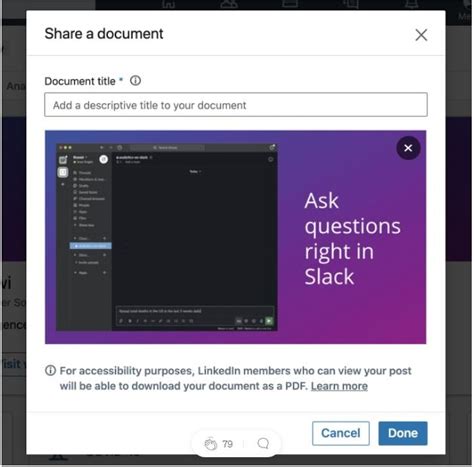Remove the uploaded document preview
This screenshot has height=467, width=474.
click(x=408, y=148)
